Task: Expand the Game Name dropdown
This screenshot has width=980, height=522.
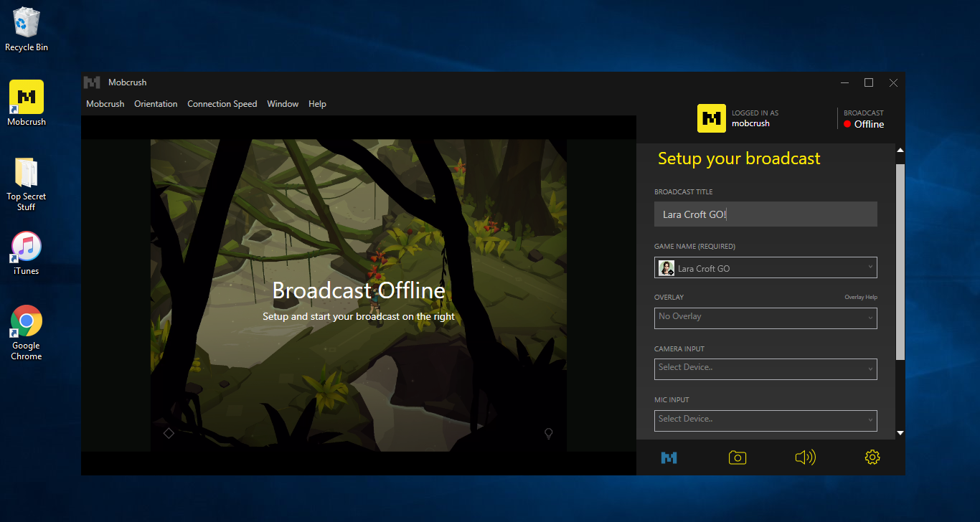Action: click(x=765, y=267)
